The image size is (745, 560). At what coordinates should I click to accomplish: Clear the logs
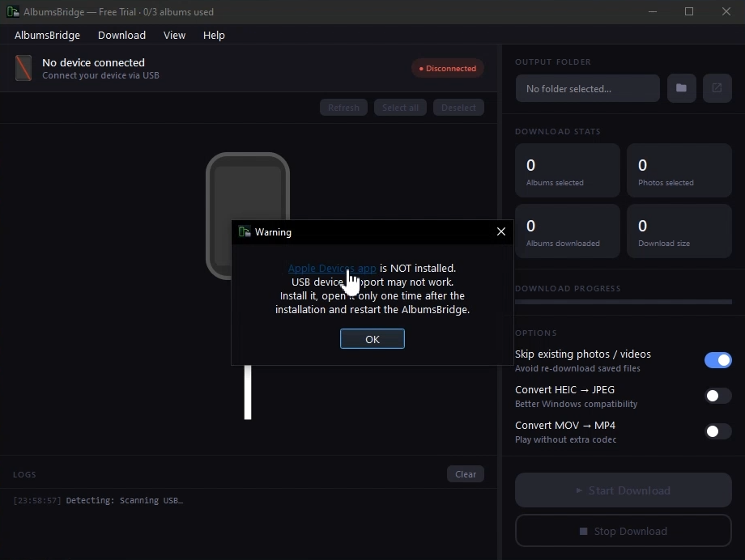click(x=466, y=474)
